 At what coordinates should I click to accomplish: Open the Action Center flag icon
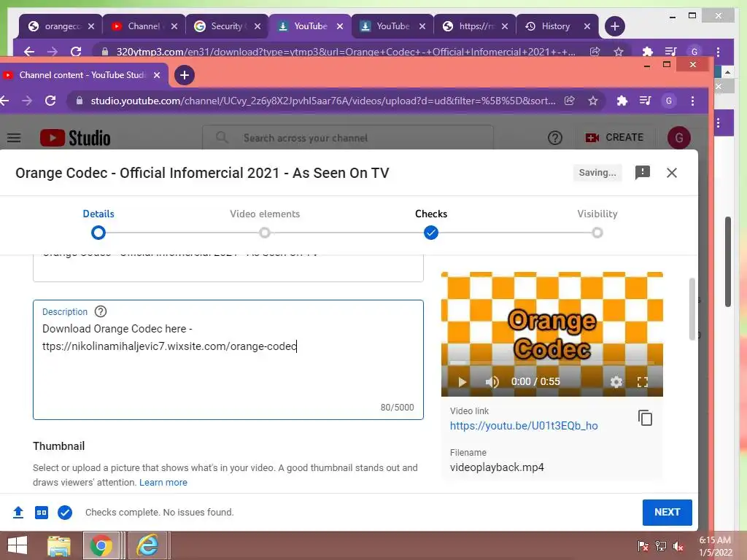pyautogui.click(x=643, y=546)
